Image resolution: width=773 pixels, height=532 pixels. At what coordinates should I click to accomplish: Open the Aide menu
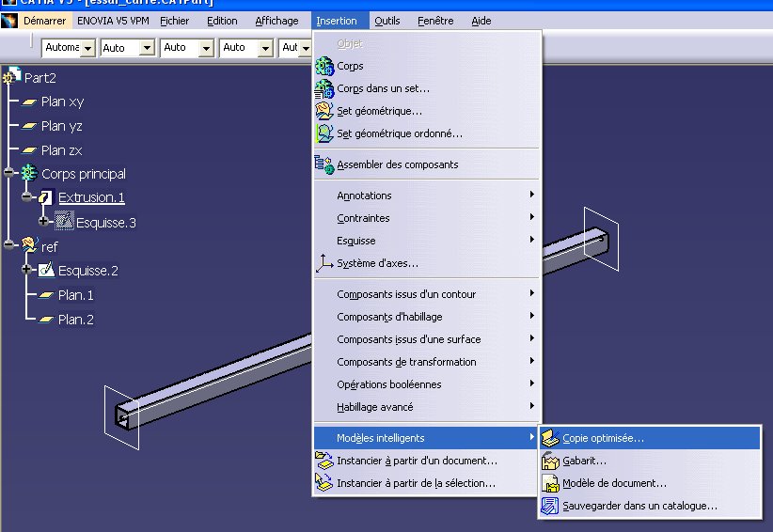click(x=481, y=21)
